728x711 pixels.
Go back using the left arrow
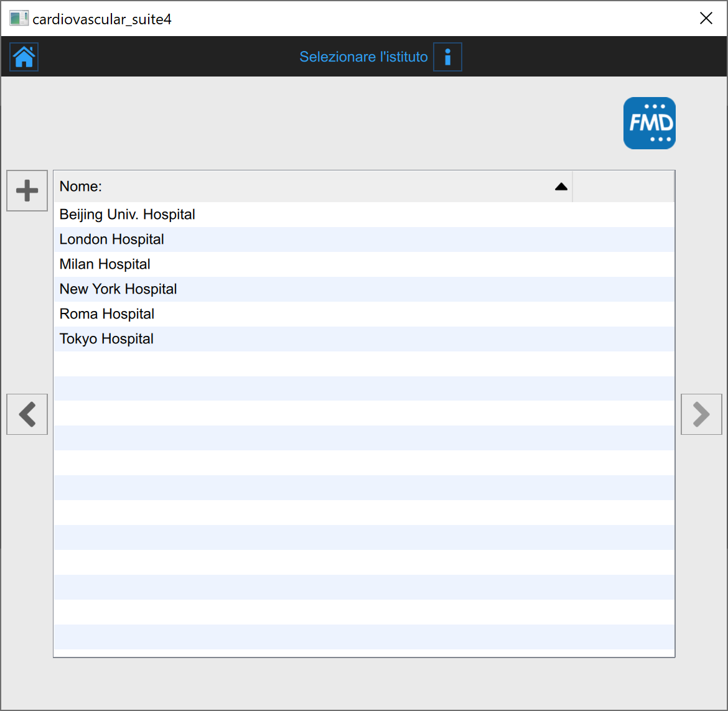[27, 414]
